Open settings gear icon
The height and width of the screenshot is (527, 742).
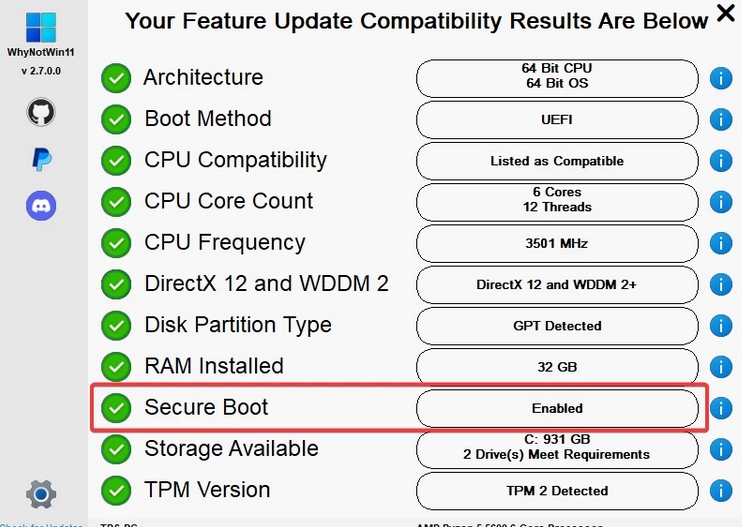(x=41, y=493)
